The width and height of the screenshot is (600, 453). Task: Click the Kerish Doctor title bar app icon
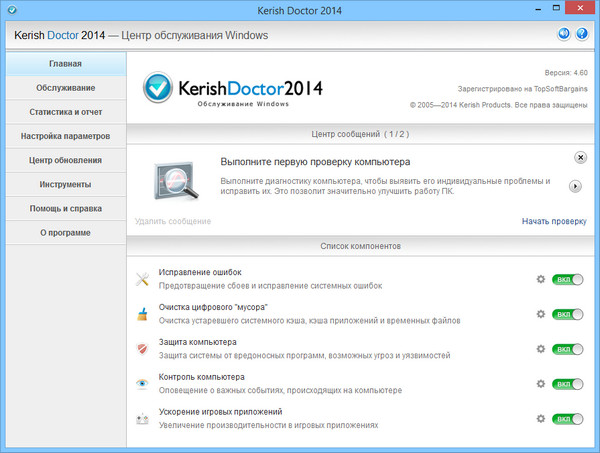click(x=12, y=10)
